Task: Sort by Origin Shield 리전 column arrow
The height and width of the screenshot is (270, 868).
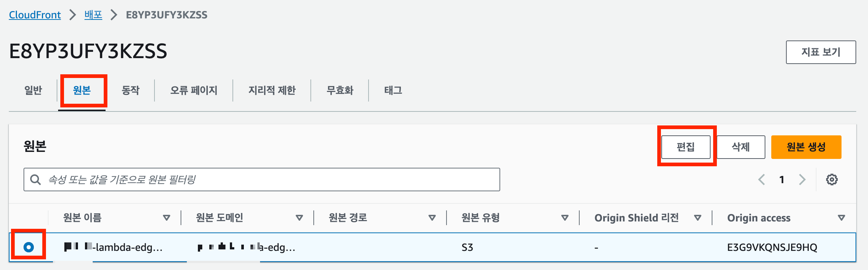Action: [697, 218]
